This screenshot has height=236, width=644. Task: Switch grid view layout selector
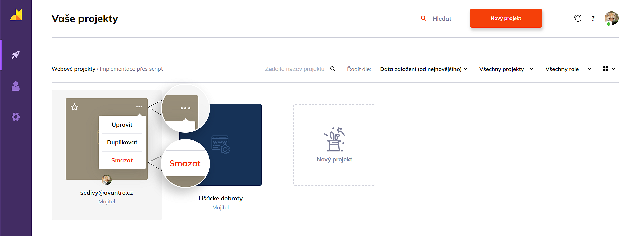(609, 69)
